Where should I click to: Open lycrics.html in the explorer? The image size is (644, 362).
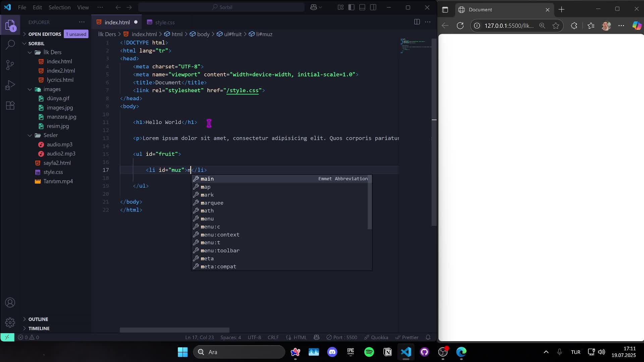coord(60,80)
